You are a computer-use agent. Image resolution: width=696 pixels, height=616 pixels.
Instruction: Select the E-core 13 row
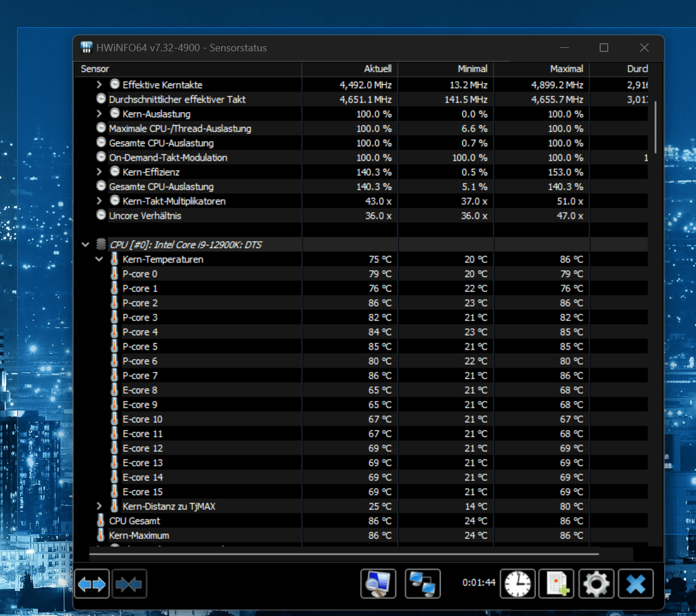click(x=361, y=463)
